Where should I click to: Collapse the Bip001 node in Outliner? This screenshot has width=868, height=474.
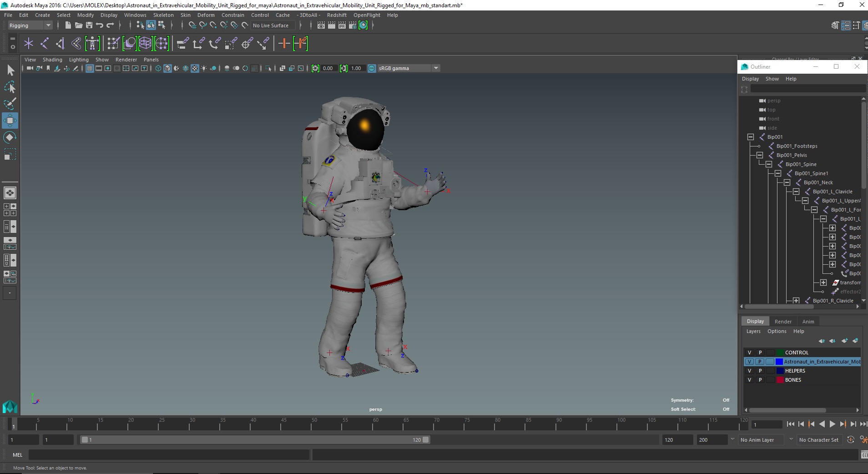click(751, 137)
